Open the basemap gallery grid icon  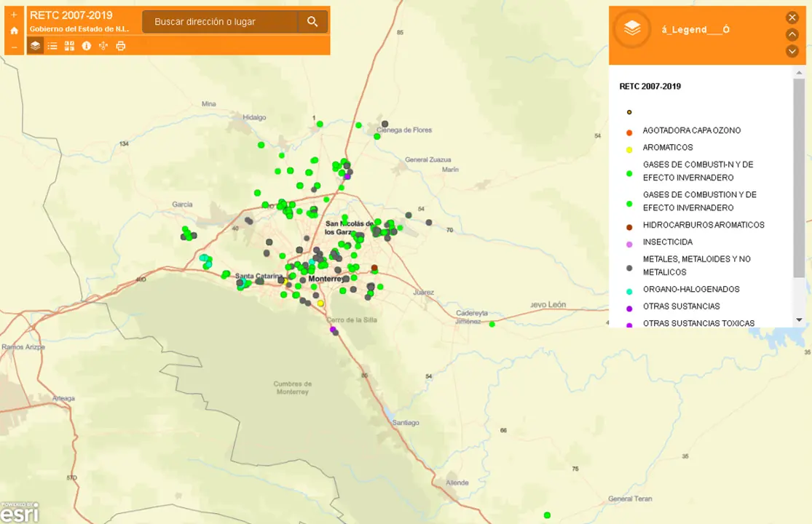point(69,46)
